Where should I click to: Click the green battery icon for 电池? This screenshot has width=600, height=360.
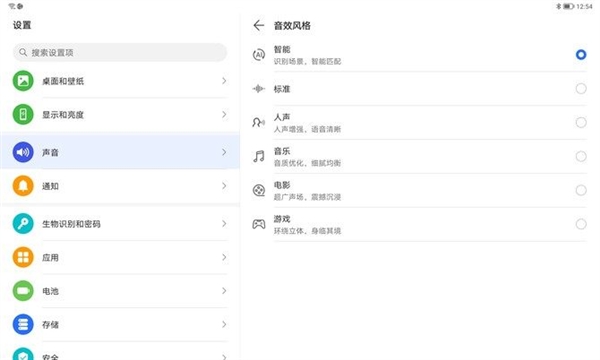click(x=23, y=291)
